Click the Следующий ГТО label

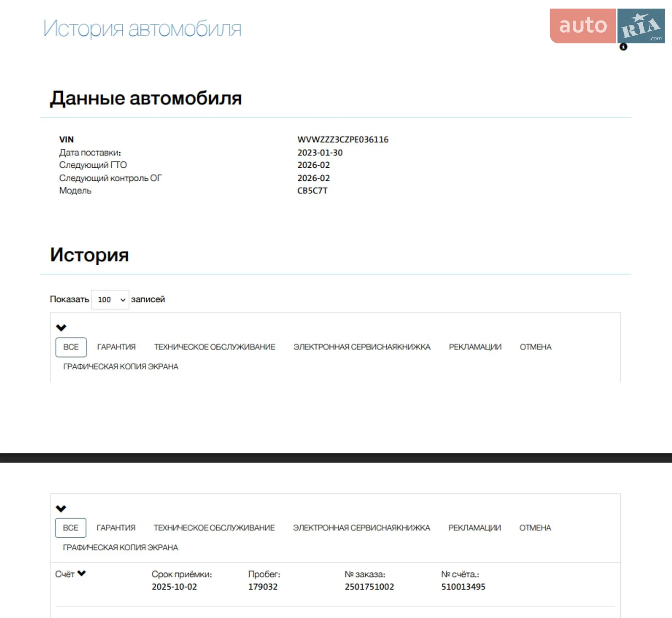click(93, 165)
